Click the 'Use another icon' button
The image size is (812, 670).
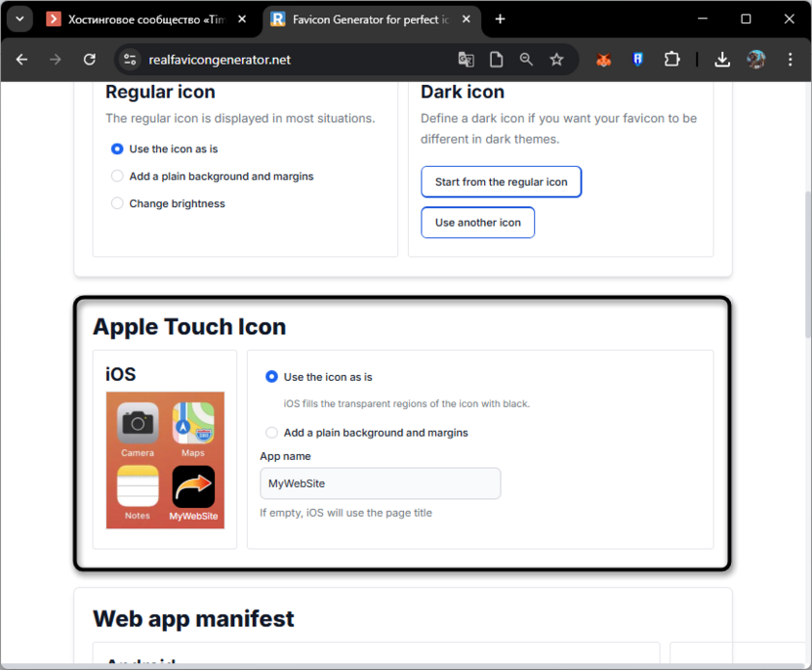pyautogui.click(x=477, y=223)
